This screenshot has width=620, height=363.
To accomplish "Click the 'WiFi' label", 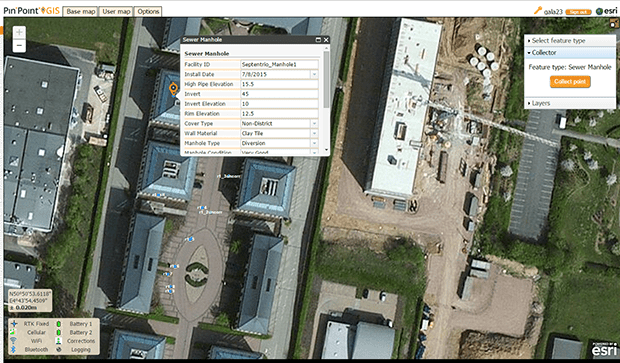I will point(36,341).
